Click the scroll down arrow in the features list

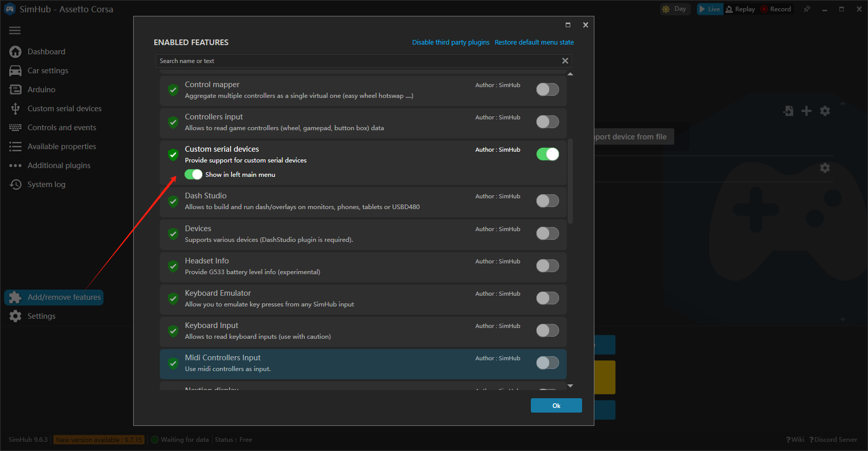click(x=570, y=386)
